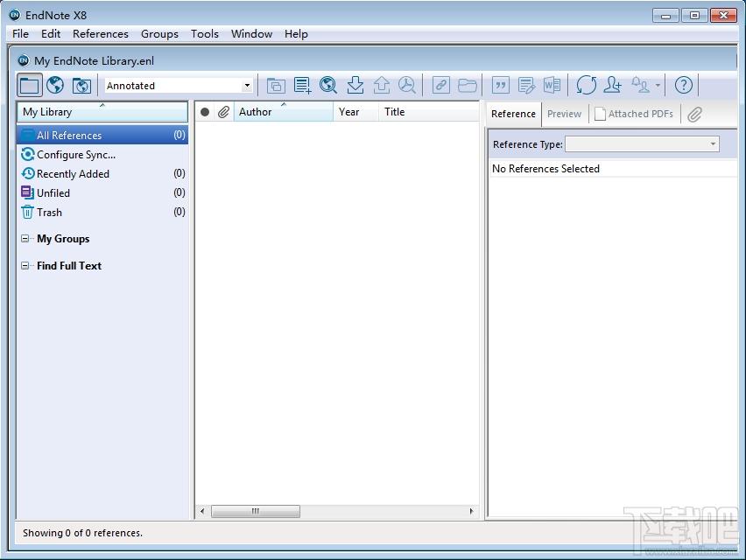Viewport: 746px width, 560px height.
Task: Select Local Library Mode icon
Action: click(x=30, y=86)
